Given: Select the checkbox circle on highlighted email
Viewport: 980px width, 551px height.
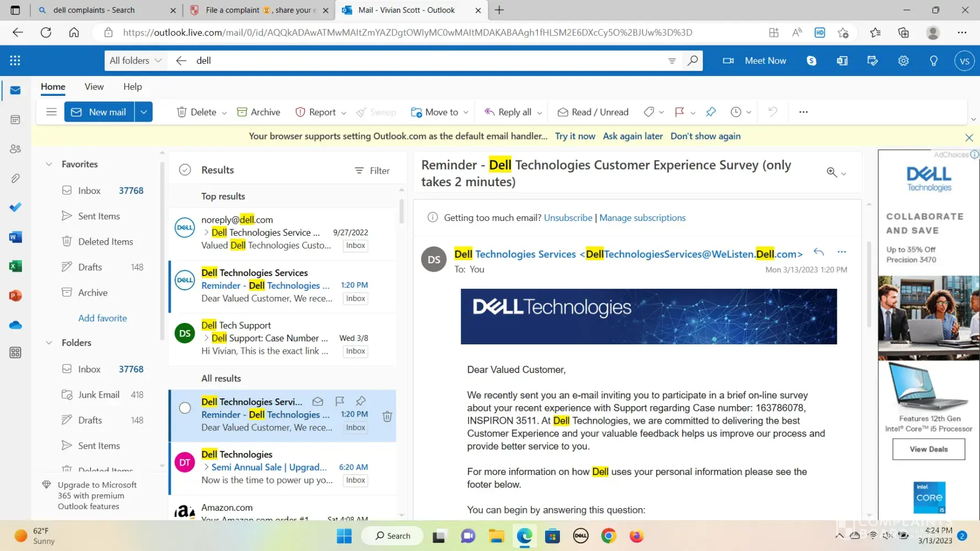Looking at the screenshot, I should (185, 408).
